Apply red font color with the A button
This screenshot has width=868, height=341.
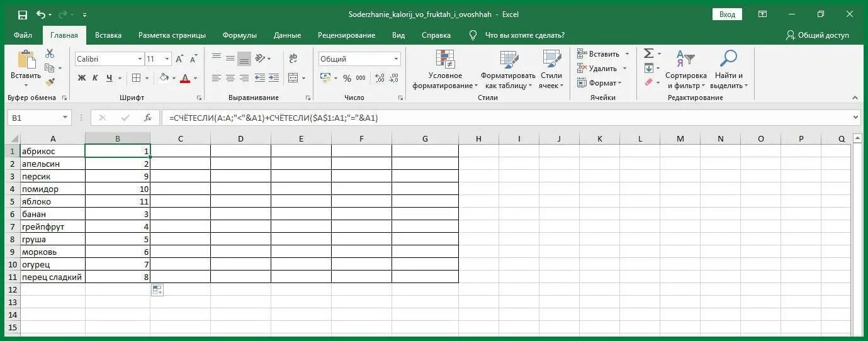(x=185, y=78)
